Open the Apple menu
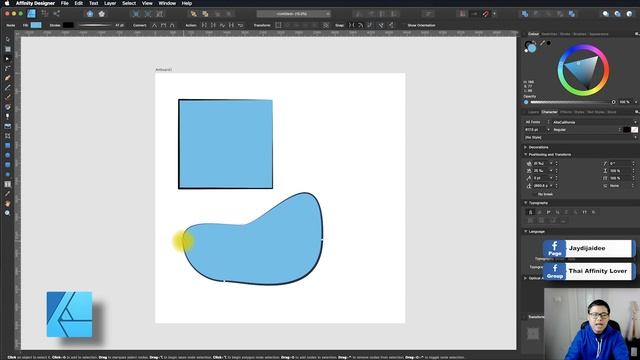640x360 pixels. click(x=7, y=3)
